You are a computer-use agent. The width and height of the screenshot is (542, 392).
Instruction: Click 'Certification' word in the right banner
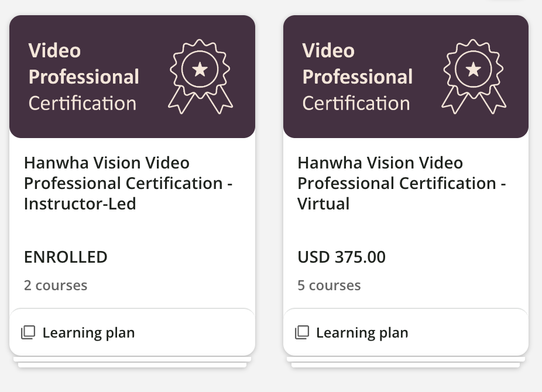tap(356, 104)
